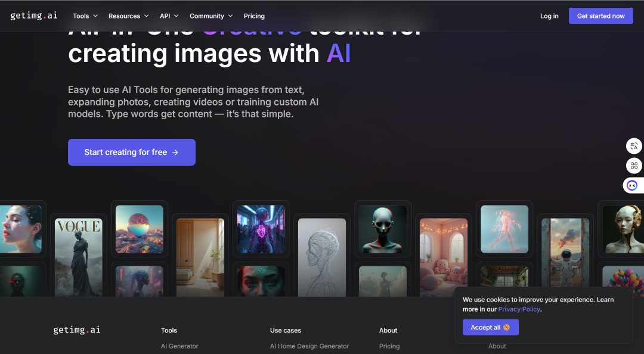This screenshot has width=644, height=354.
Task: Click the footer About link under cookie banner
Action: pos(497,346)
